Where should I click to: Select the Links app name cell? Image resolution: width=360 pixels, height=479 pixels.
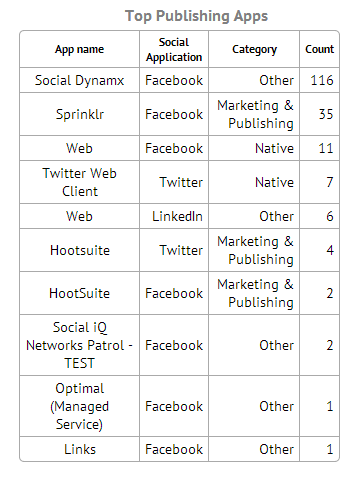tap(79, 449)
